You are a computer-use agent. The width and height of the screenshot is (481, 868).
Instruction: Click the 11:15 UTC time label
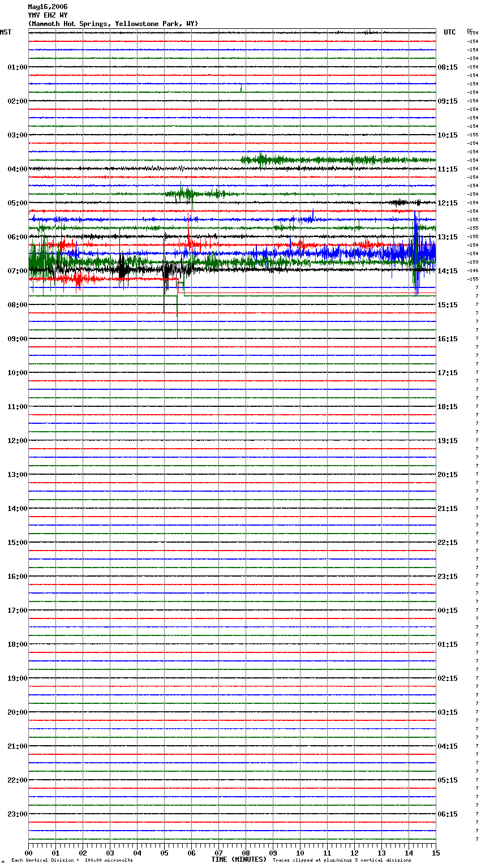click(x=448, y=169)
